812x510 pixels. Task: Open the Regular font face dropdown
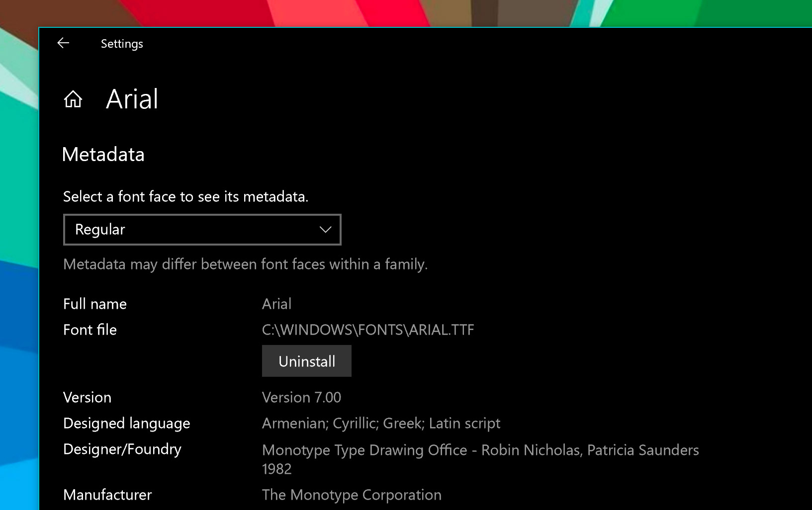point(202,230)
